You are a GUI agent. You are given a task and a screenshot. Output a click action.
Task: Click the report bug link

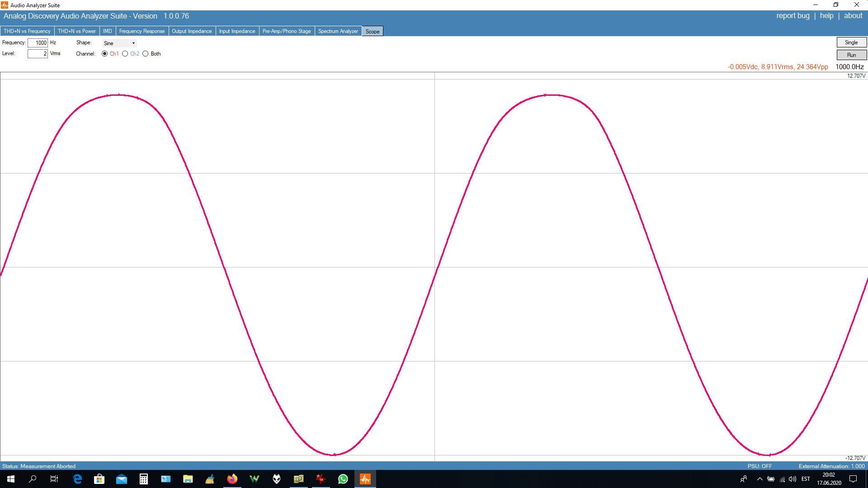(x=793, y=16)
